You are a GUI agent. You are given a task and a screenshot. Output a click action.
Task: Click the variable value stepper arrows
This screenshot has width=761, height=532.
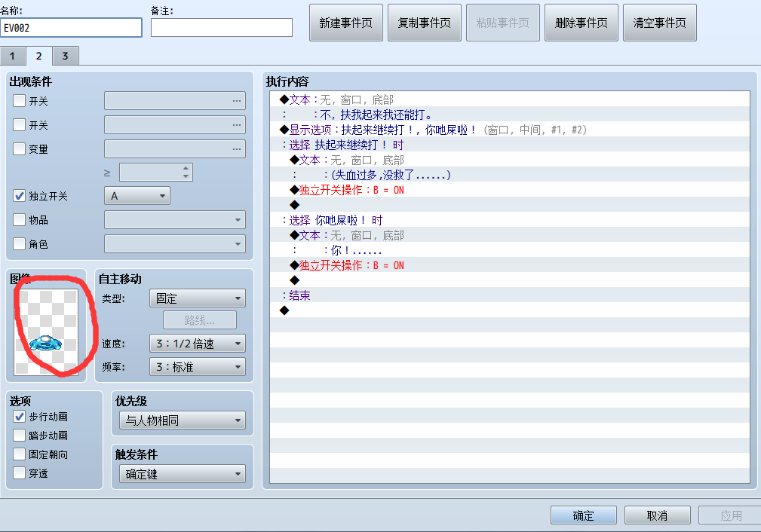[x=186, y=172]
